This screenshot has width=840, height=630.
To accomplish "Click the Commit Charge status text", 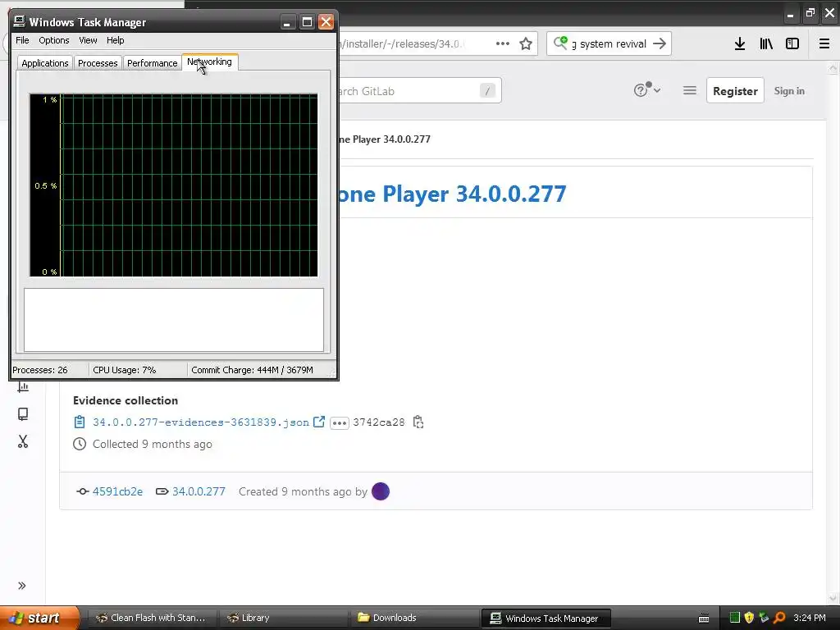I will (252, 370).
